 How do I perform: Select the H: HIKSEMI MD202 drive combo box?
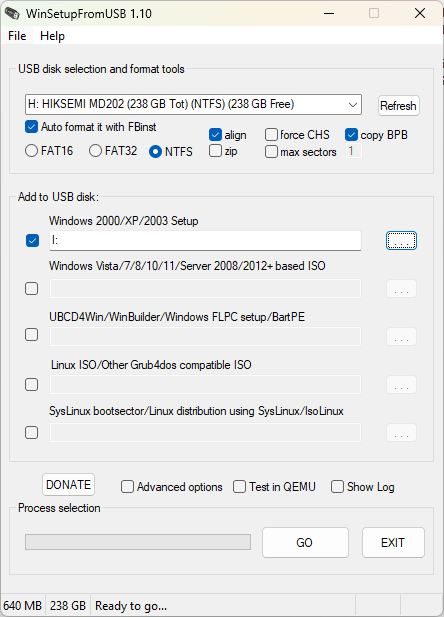pyautogui.click(x=193, y=104)
